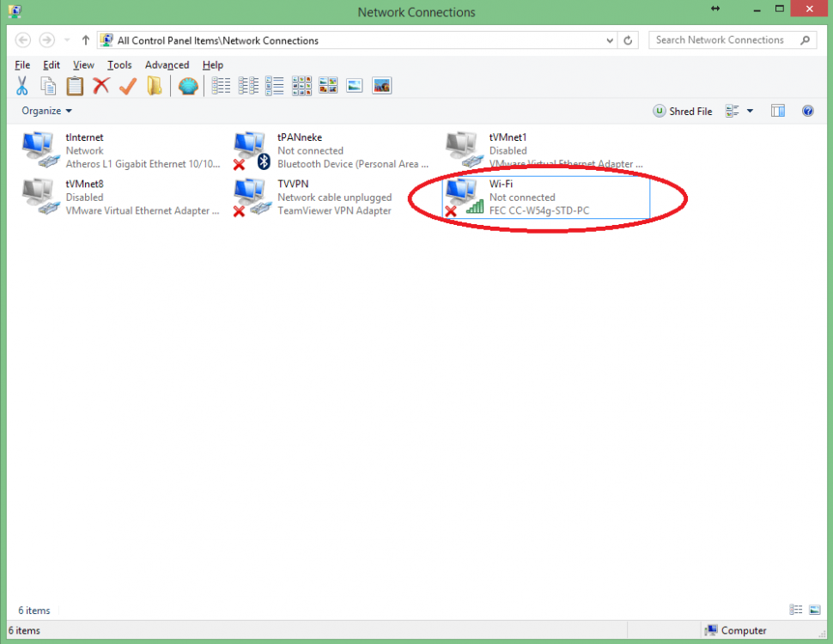Open the address bar history dropdown
Viewport: 833px width, 644px height.
pos(610,40)
